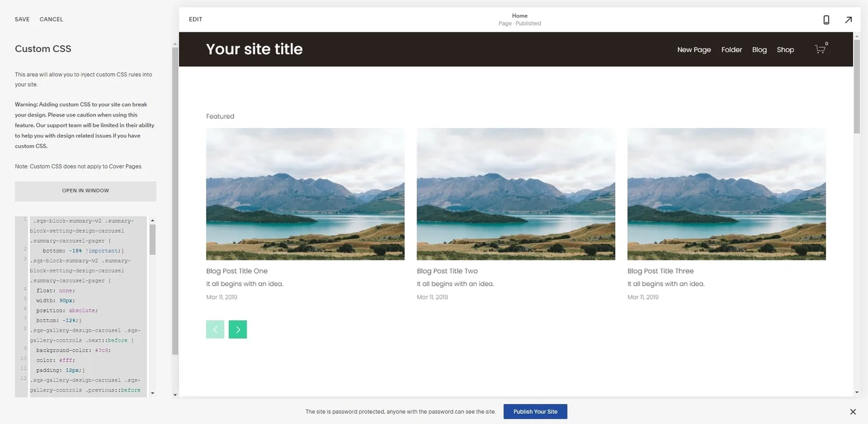The width and height of the screenshot is (868, 424).
Task: Open Blog Post Title One
Action: tap(237, 271)
